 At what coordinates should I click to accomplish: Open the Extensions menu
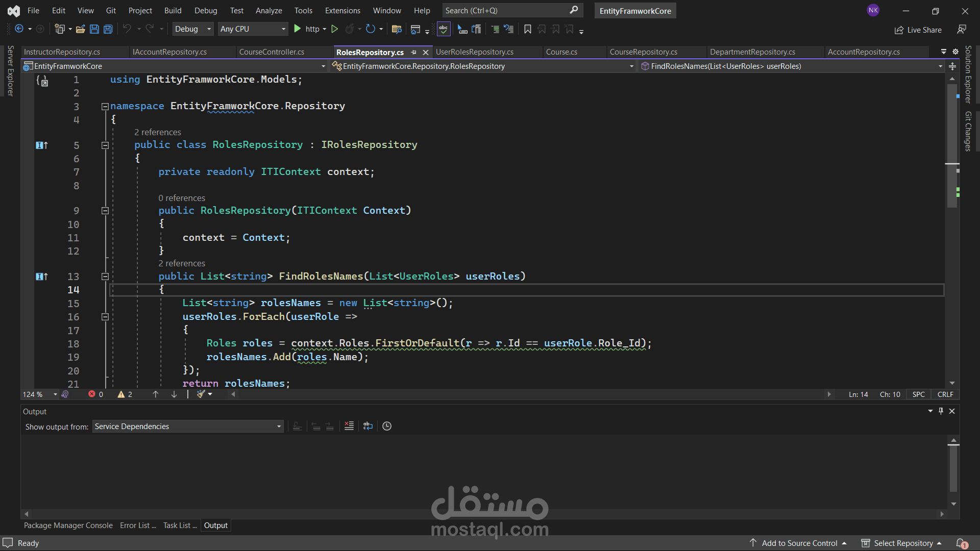[342, 10]
